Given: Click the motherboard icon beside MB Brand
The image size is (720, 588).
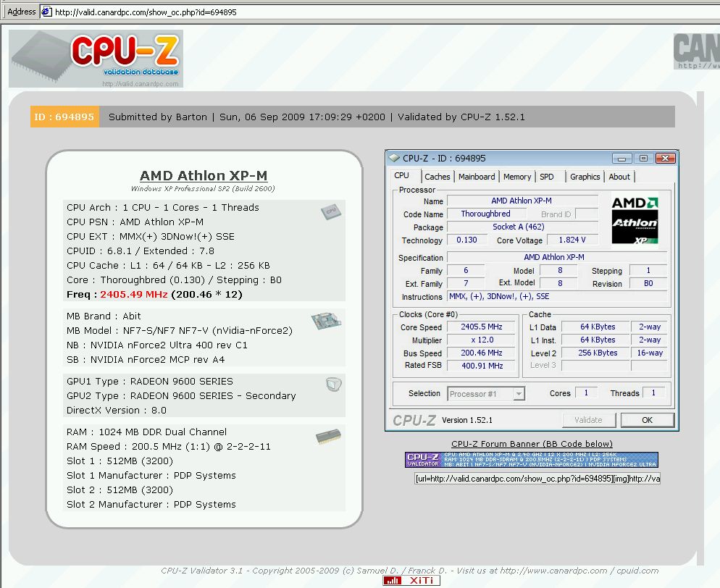Looking at the screenshot, I should [326, 320].
